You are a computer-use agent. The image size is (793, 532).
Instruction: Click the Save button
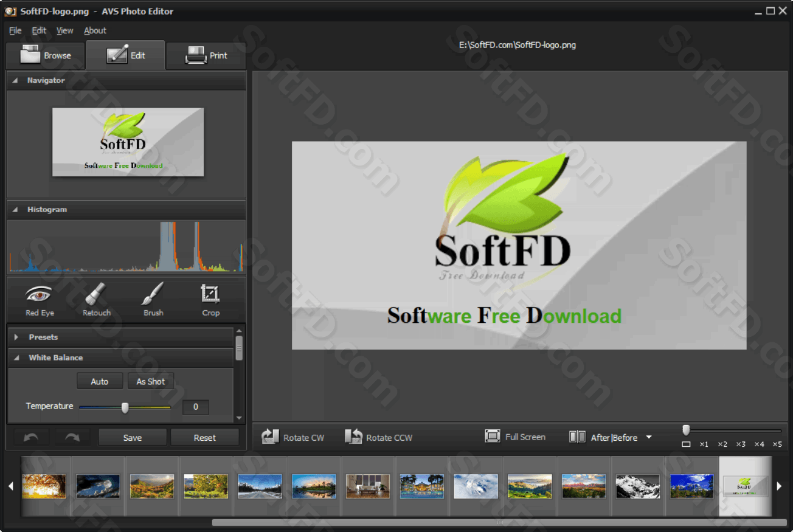tap(133, 437)
